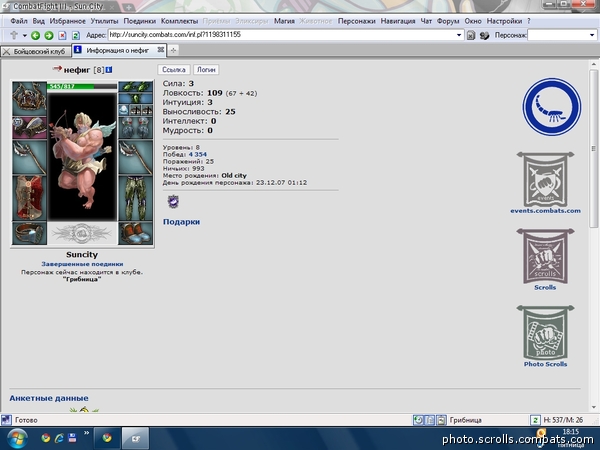Viewport: 600px width, 450px height.
Task: Click the gloves equipment slot
Action: pos(135,128)
